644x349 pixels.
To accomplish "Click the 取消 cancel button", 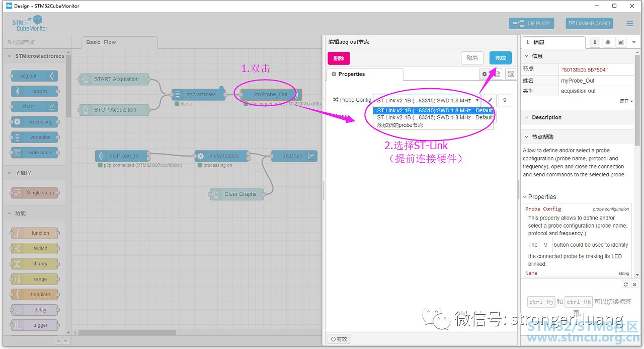I will (472, 58).
